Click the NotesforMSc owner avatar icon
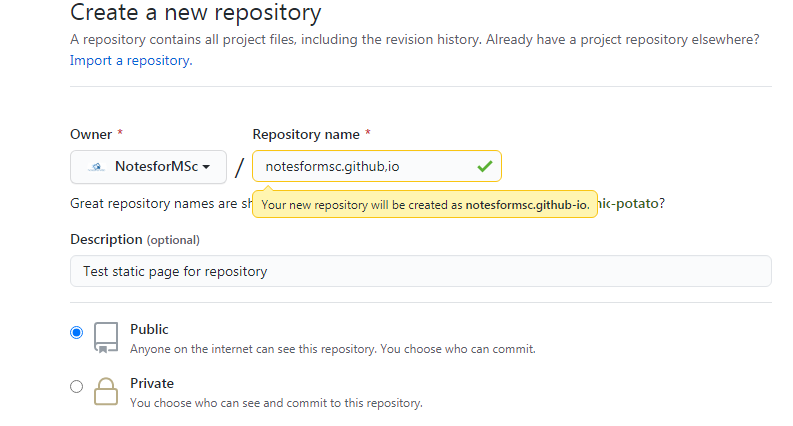The image size is (793, 426). [97, 166]
